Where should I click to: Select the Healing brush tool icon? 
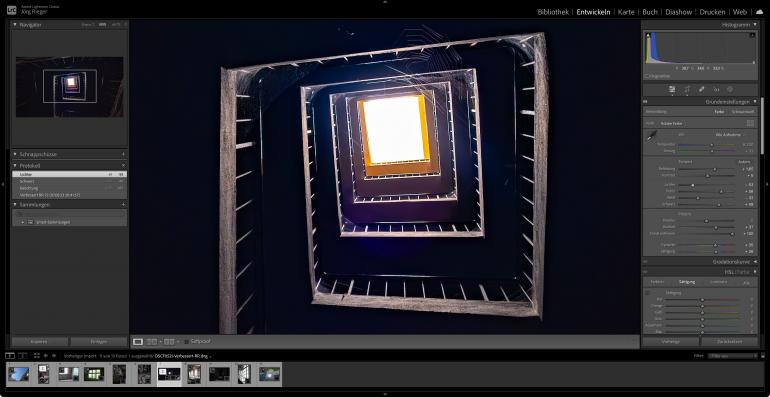[x=702, y=89]
